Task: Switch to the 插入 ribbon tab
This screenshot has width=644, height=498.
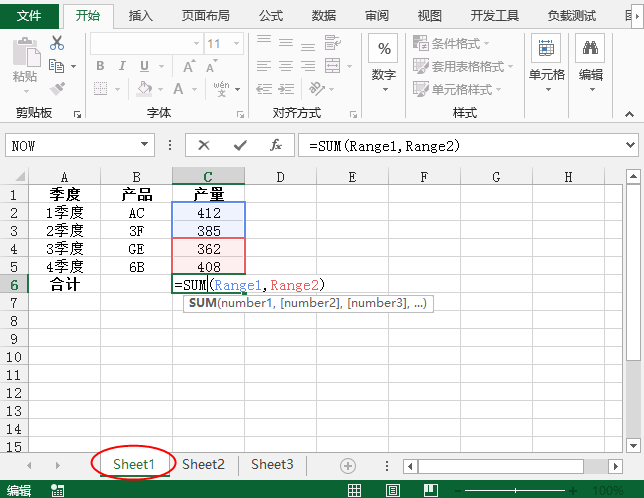Action: (x=140, y=16)
